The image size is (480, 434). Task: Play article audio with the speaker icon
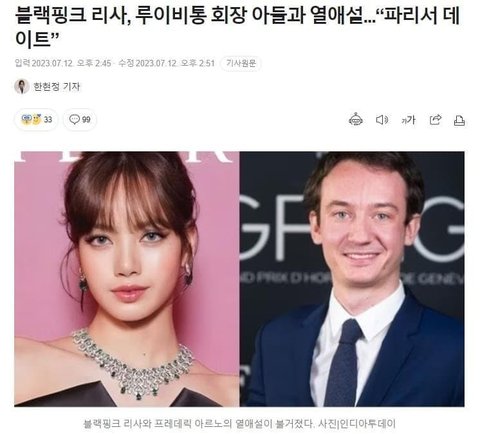pos(382,120)
